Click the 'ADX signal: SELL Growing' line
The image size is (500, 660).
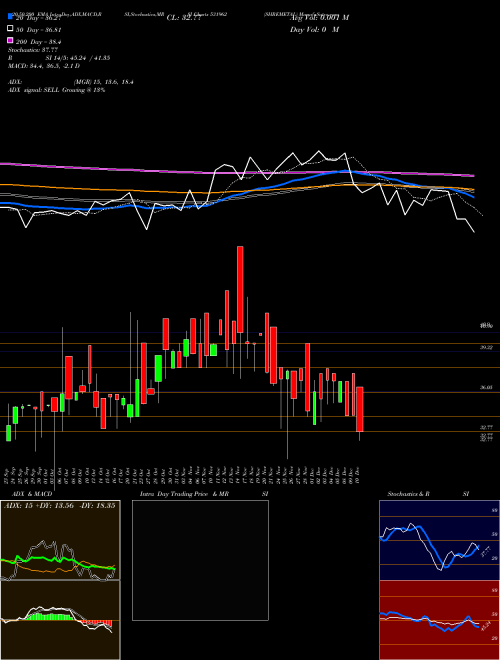click(56, 90)
